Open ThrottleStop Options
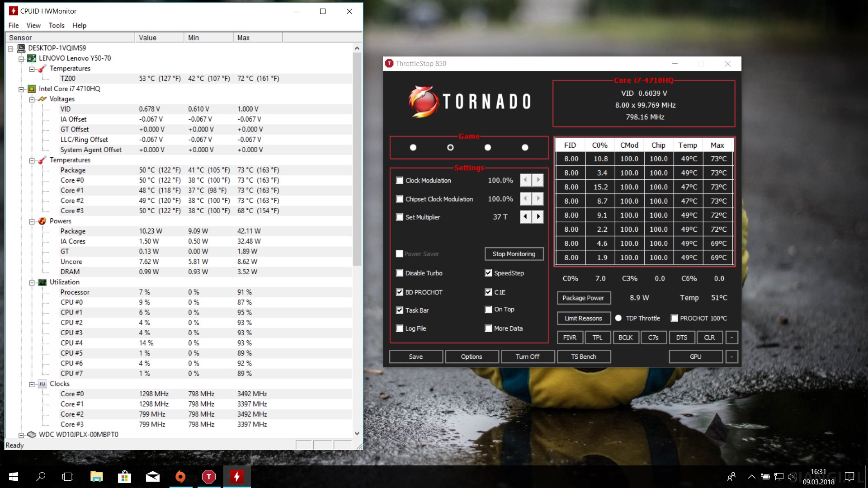868x488 pixels. point(472,357)
